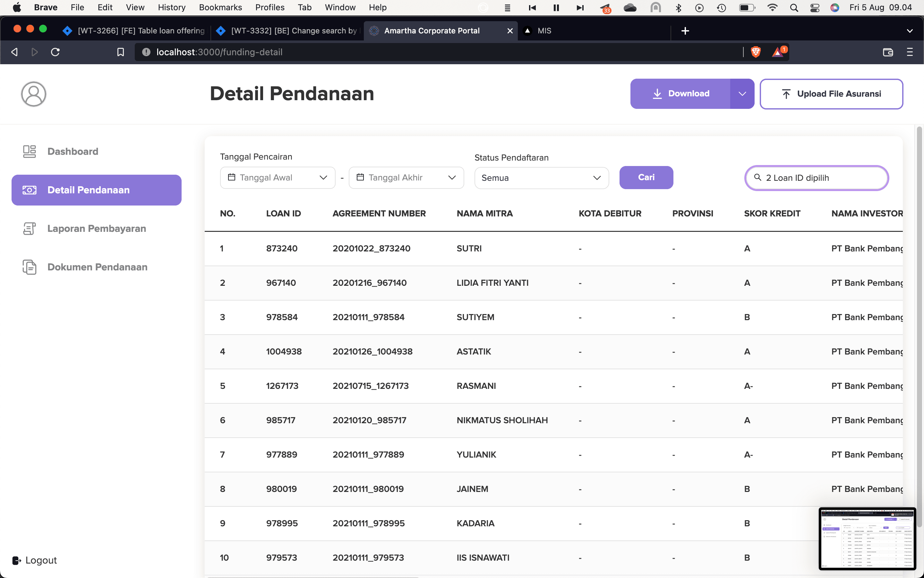
Task: Click Loan ID 978995 cell
Action: click(282, 523)
